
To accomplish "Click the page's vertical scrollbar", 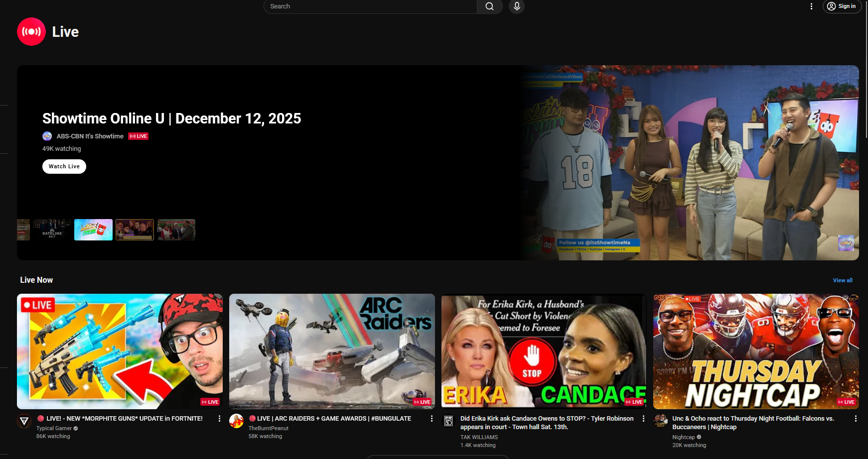I will click(x=866, y=70).
